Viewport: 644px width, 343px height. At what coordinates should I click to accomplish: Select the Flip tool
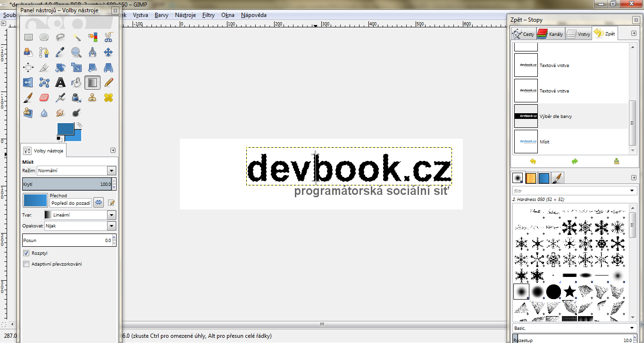(x=28, y=83)
